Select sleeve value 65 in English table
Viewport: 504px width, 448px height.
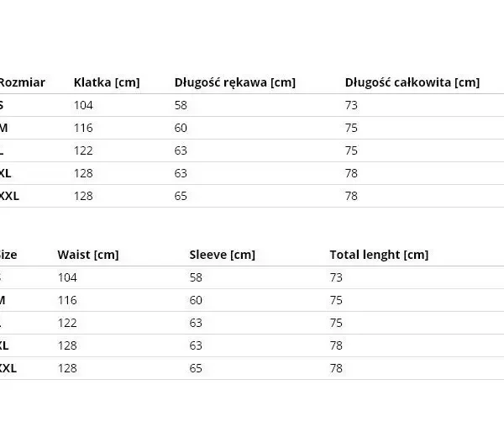coord(196,368)
